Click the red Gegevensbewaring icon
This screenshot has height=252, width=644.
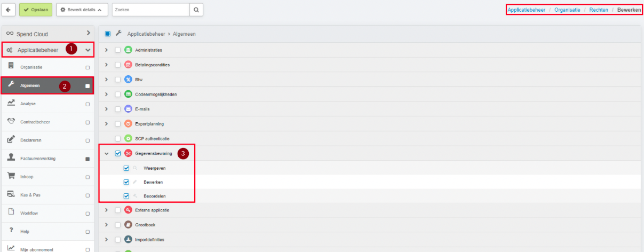128,153
